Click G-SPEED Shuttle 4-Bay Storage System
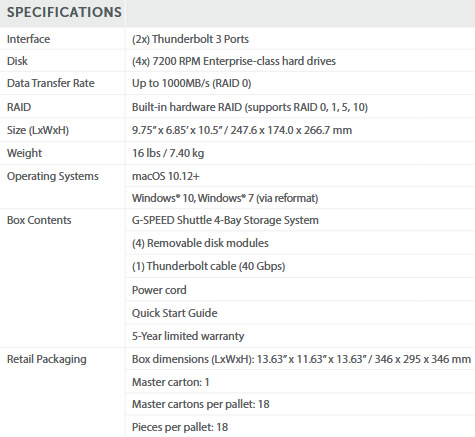This screenshot has height=437, width=475. 225,220
